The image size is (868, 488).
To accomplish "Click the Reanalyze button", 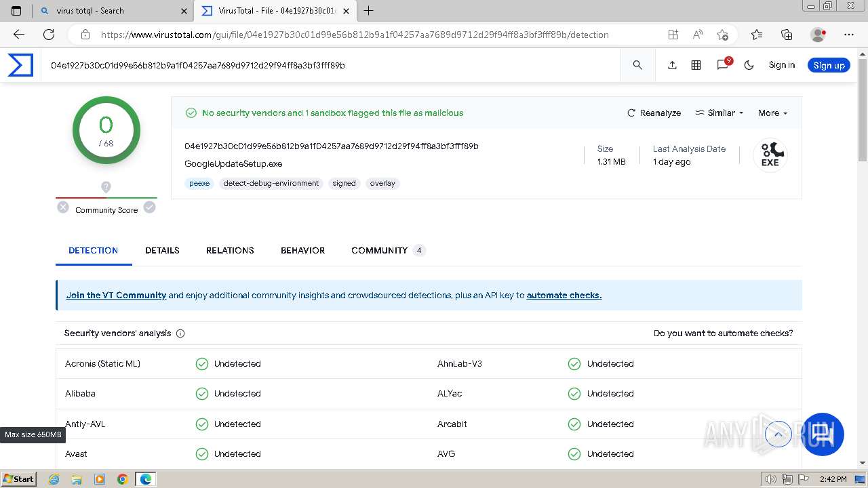I will tap(654, 113).
